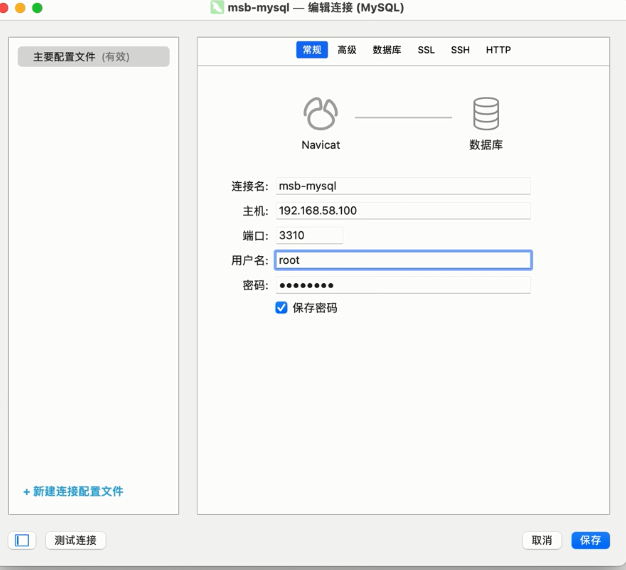Click the 数据库 caption under cylinder icon
The height and width of the screenshot is (570, 626).
pyautogui.click(x=486, y=145)
